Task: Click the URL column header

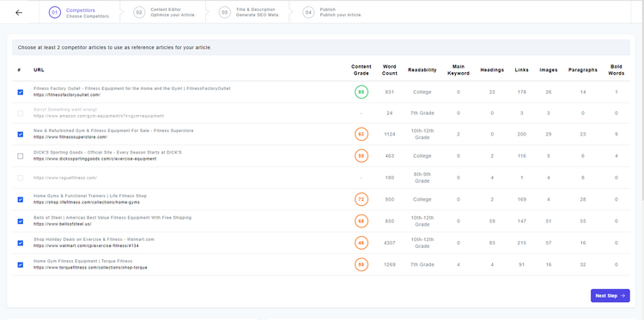Action: [39, 69]
